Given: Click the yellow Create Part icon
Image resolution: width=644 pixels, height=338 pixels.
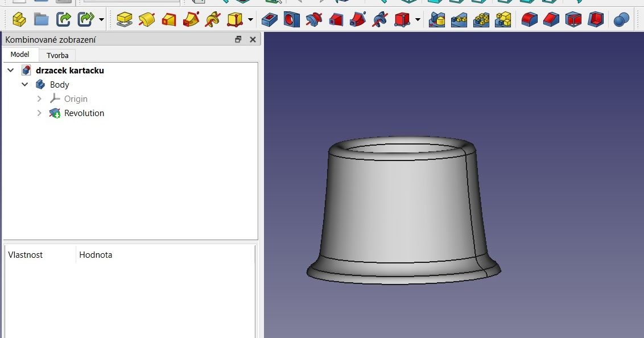Looking at the screenshot, I should point(19,19).
